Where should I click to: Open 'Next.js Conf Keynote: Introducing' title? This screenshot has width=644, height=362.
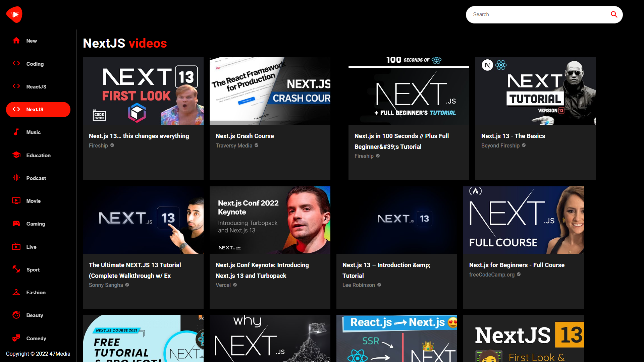click(262, 270)
